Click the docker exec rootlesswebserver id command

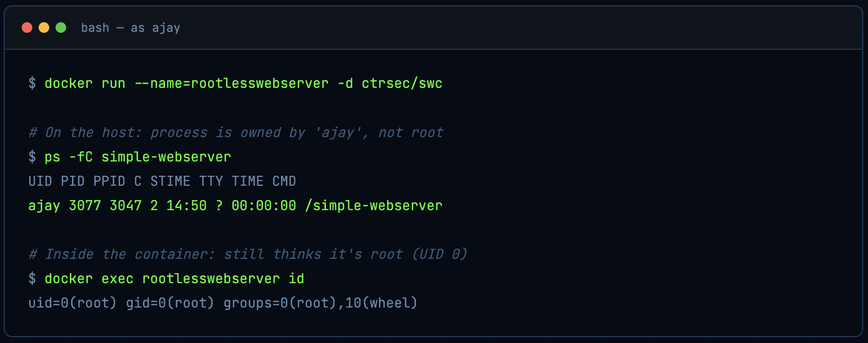click(x=174, y=278)
